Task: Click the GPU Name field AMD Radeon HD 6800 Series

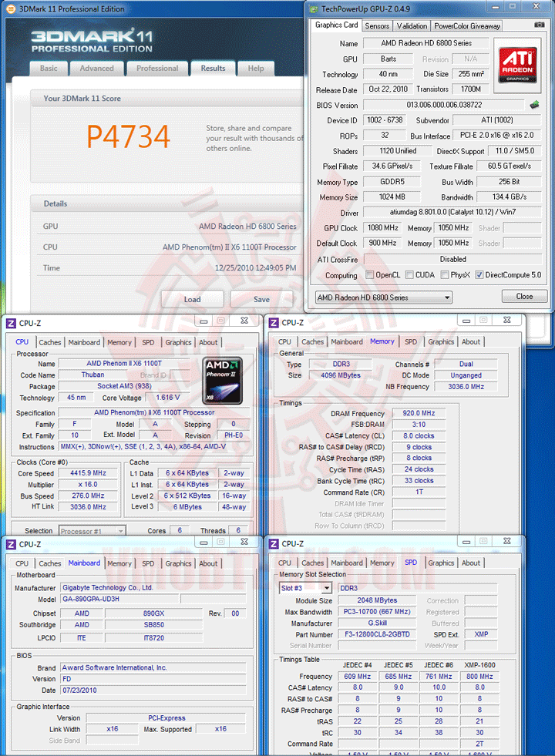Action: tap(426, 43)
